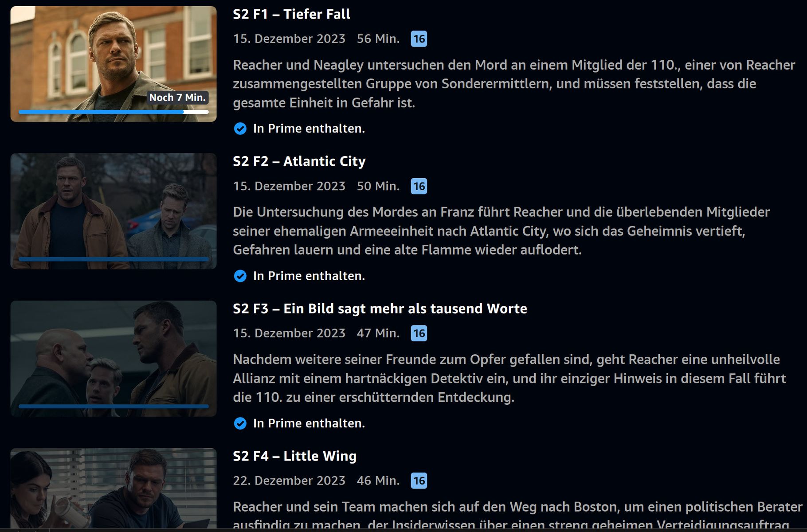Click the Prime checkmark icon for Atlantic City
Image resolution: width=807 pixels, height=532 pixels.
point(240,276)
